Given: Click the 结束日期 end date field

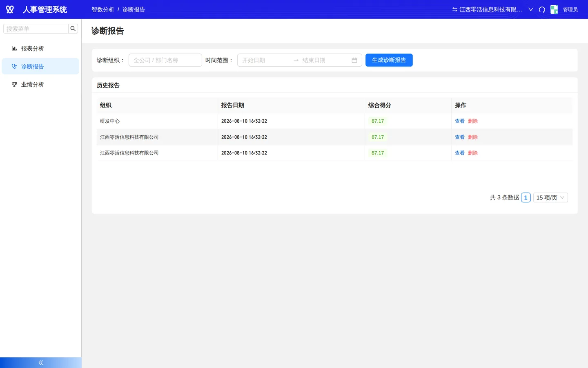Looking at the screenshot, I should [x=325, y=60].
